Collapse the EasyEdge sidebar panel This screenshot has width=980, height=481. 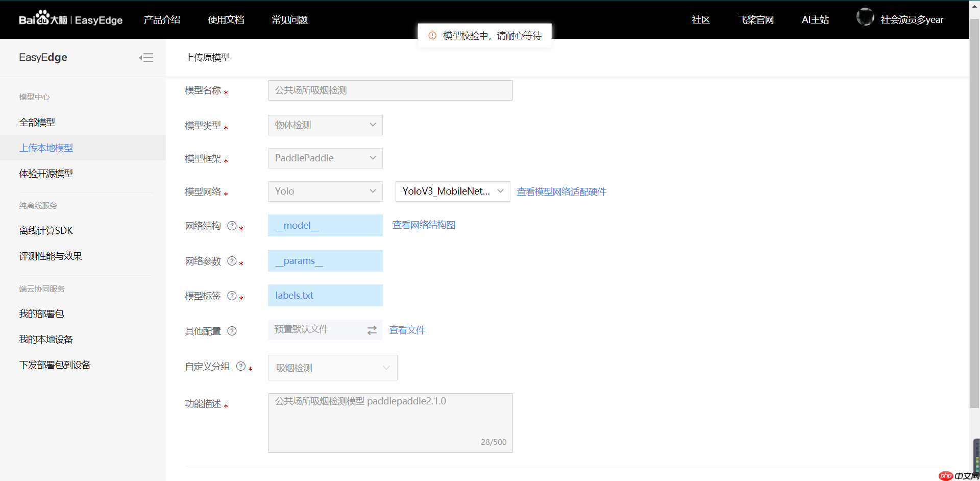pyautogui.click(x=146, y=58)
